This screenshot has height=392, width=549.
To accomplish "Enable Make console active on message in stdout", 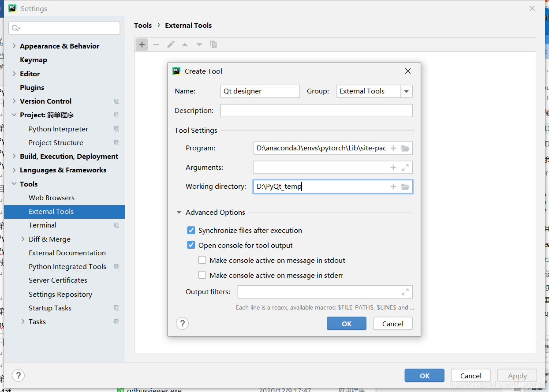I will pyautogui.click(x=202, y=260).
